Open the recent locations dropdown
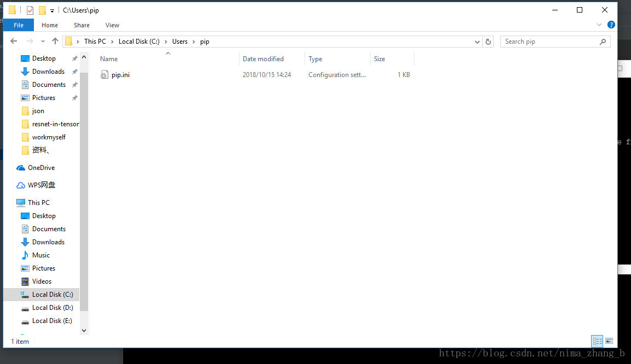The image size is (631, 364). point(43,42)
